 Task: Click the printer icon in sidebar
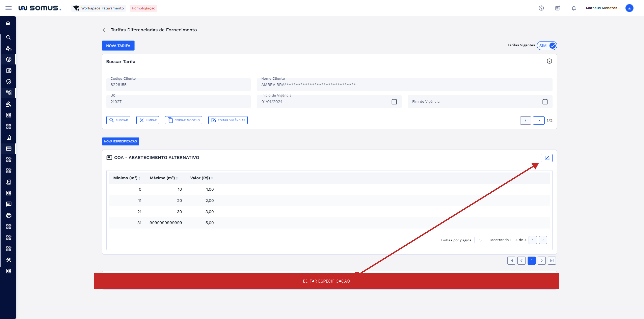click(8, 215)
